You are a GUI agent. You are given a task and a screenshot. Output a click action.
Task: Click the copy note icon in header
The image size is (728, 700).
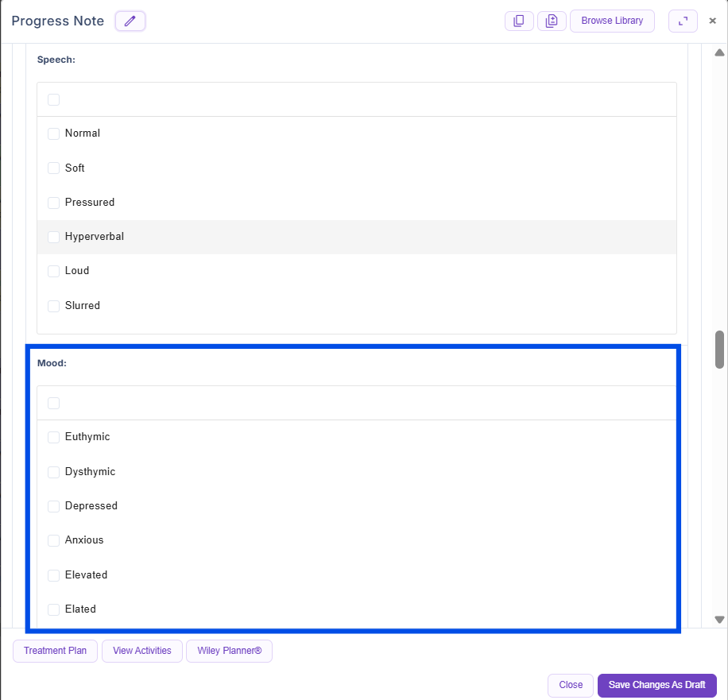pyautogui.click(x=519, y=21)
